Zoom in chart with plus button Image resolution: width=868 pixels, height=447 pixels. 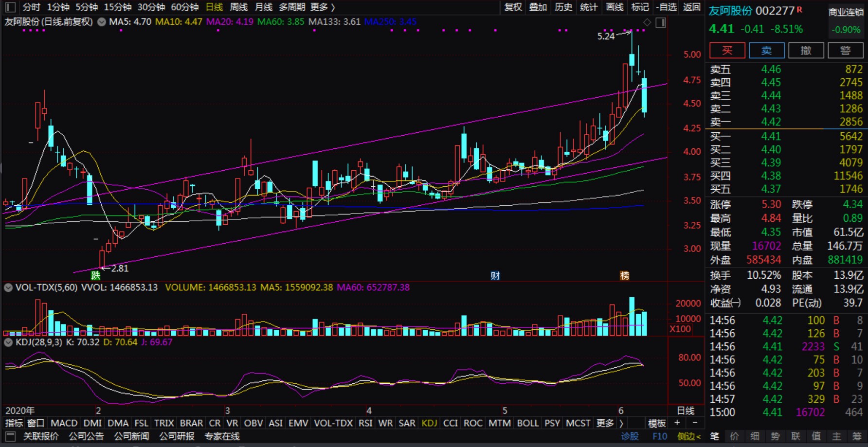[x=677, y=423]
